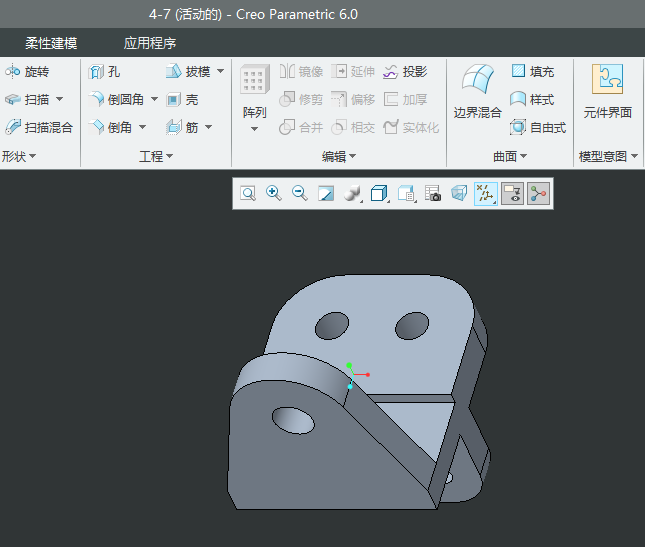
Task: Click the camera snapshot view icon
Action: [x=433, y=193]
